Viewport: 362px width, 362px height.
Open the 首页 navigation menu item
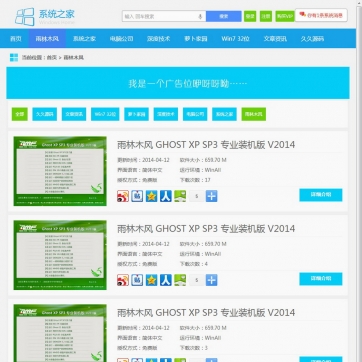(15, 39)
